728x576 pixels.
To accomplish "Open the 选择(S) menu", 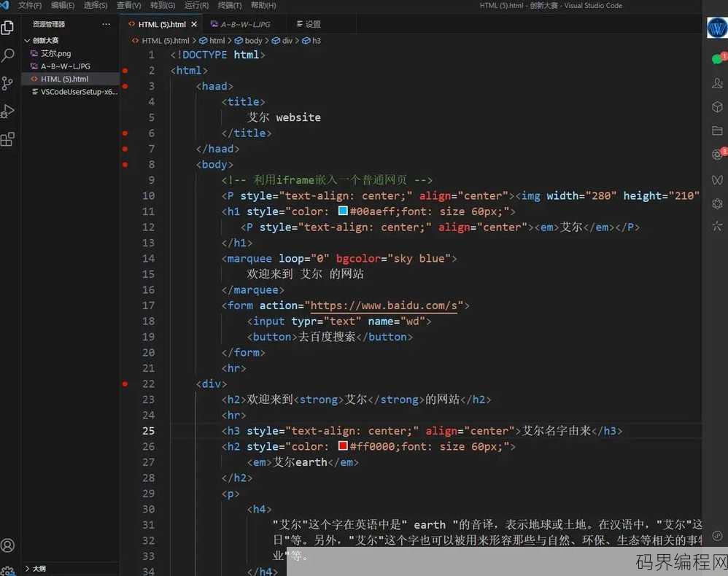I will point(96,6).
